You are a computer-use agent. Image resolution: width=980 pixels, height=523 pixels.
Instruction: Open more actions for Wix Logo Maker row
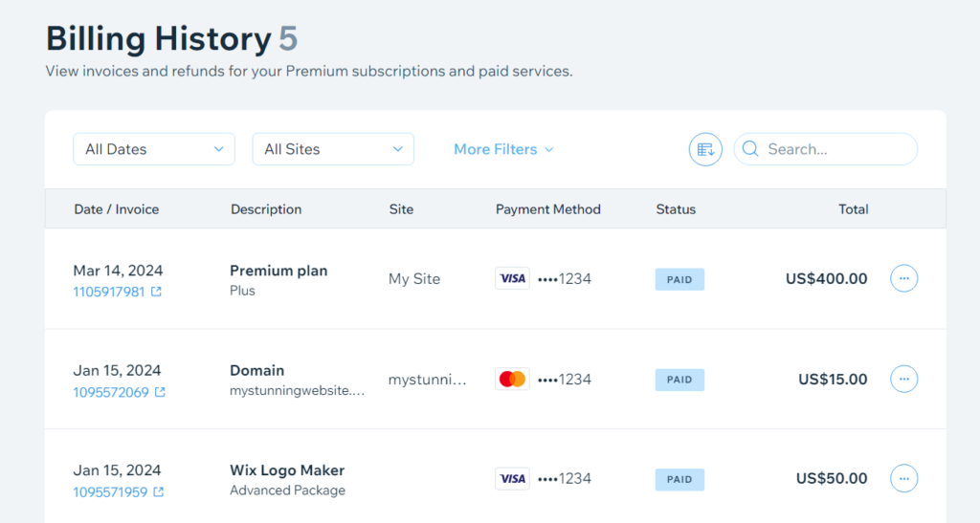tap(903, 478)
